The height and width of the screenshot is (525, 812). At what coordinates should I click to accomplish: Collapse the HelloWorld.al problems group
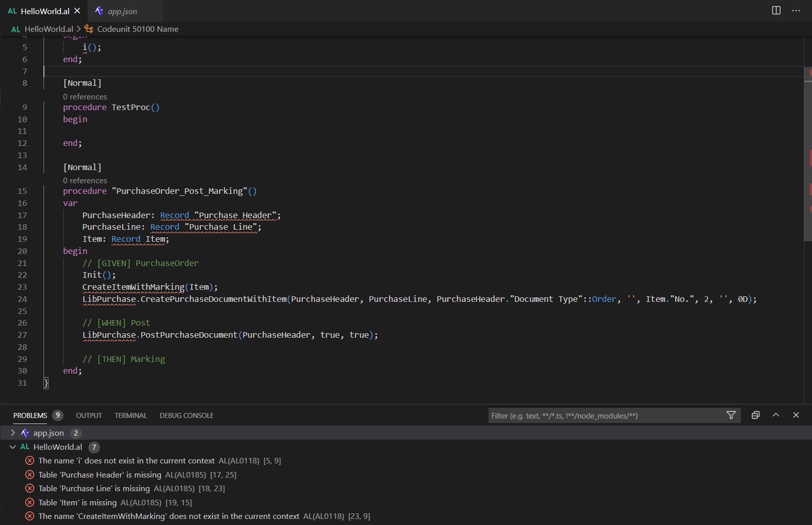(12, 447)
